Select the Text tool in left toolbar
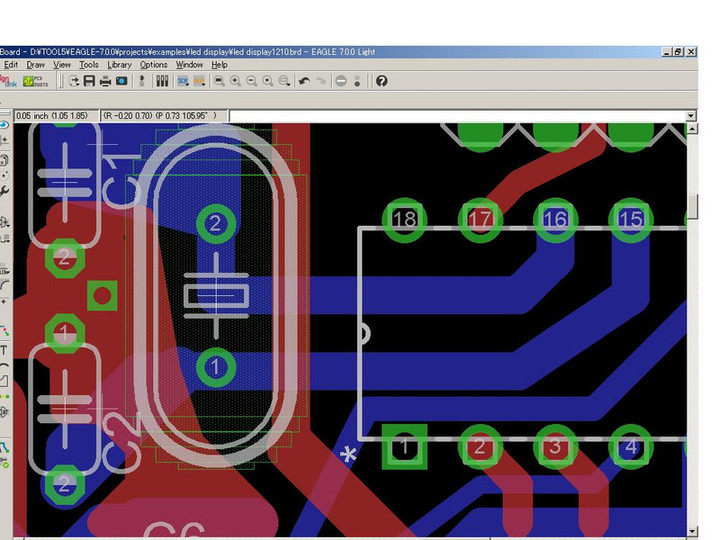This screenshot has width=720, height=540. 4,350
